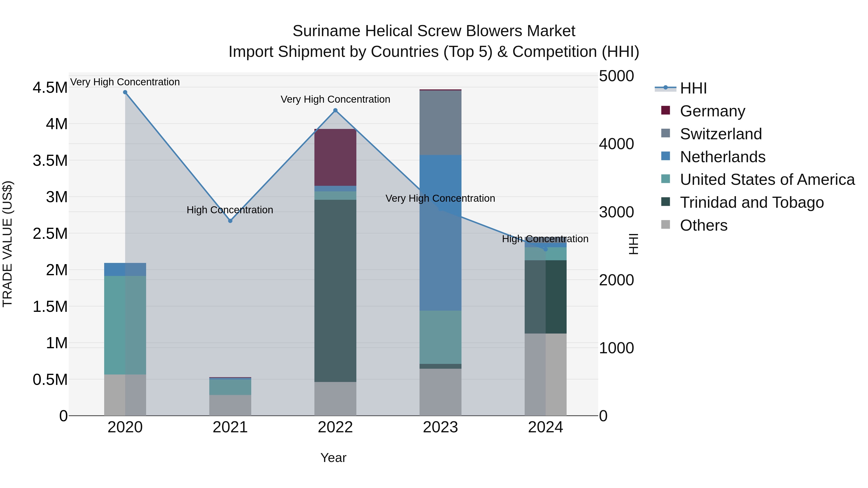Click the 2021 x-axis label
The image size is (868, 488).
click(230, 427)
